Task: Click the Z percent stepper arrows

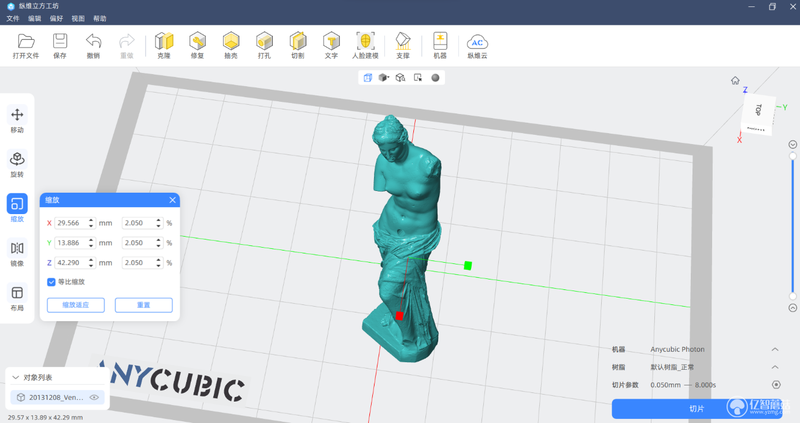Action: coord(159,263)
